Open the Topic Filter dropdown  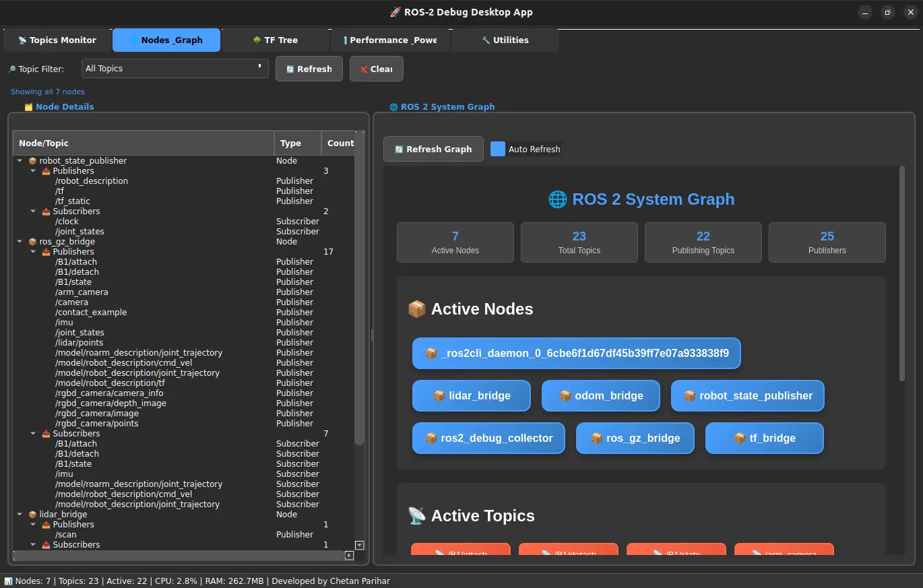174,69
